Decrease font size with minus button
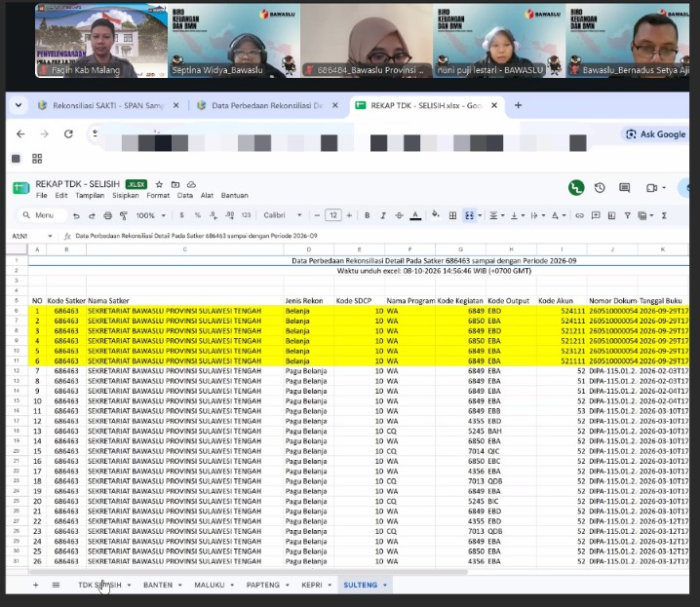 [317, 215]
